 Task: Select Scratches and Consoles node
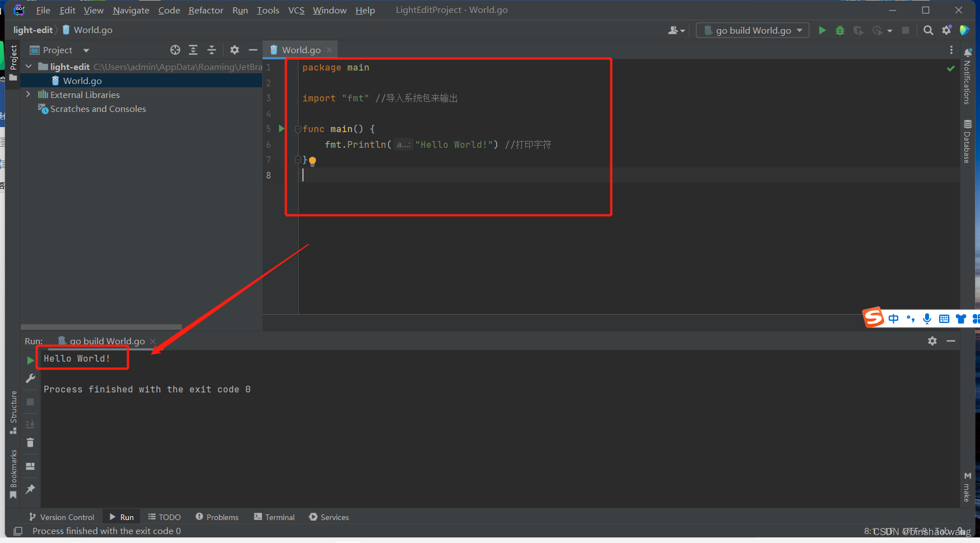pyautogui.click(x=98, y=109)
